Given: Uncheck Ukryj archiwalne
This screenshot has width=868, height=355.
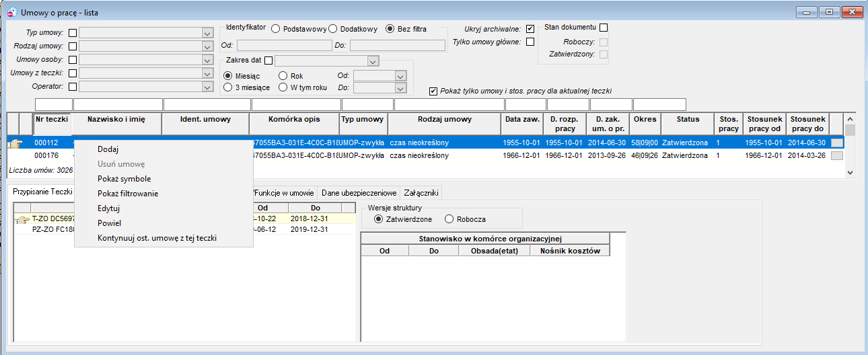Looking at the screenshot, I should 530,29.
